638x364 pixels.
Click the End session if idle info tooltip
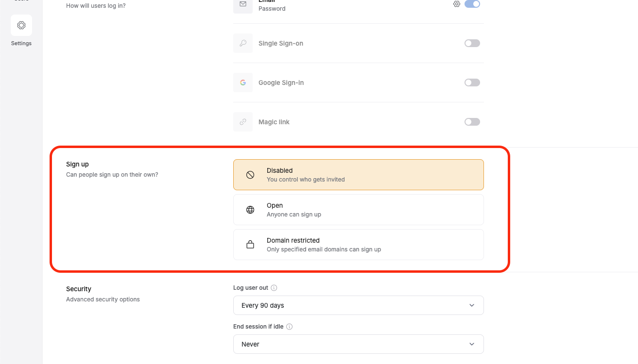point(290,326)
